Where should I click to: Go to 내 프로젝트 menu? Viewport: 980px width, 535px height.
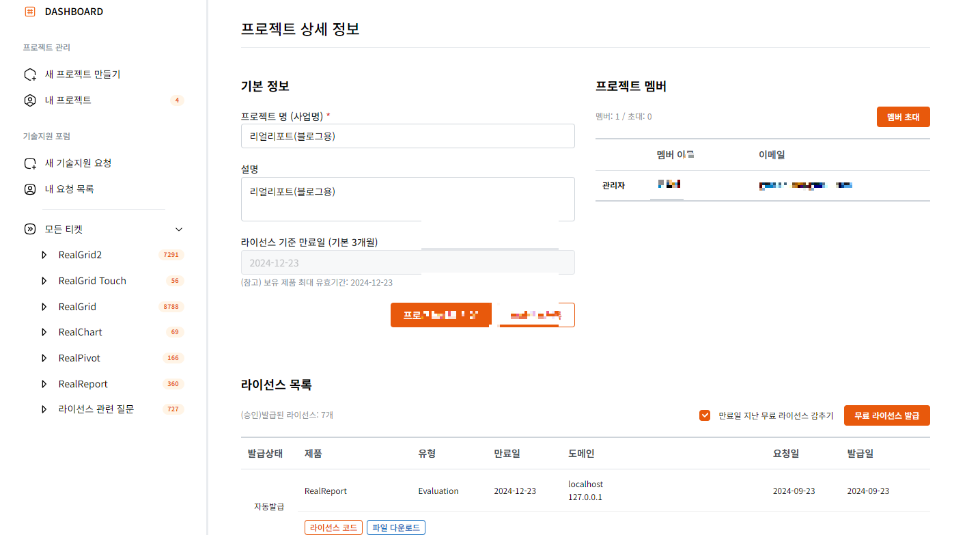(x=68, y=100)
